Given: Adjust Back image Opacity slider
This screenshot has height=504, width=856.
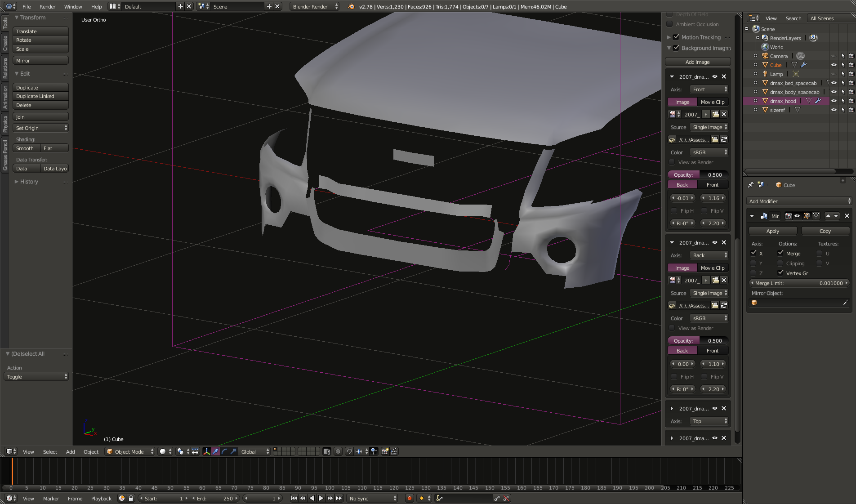Looking at the screenshot, I should point(697,341).
